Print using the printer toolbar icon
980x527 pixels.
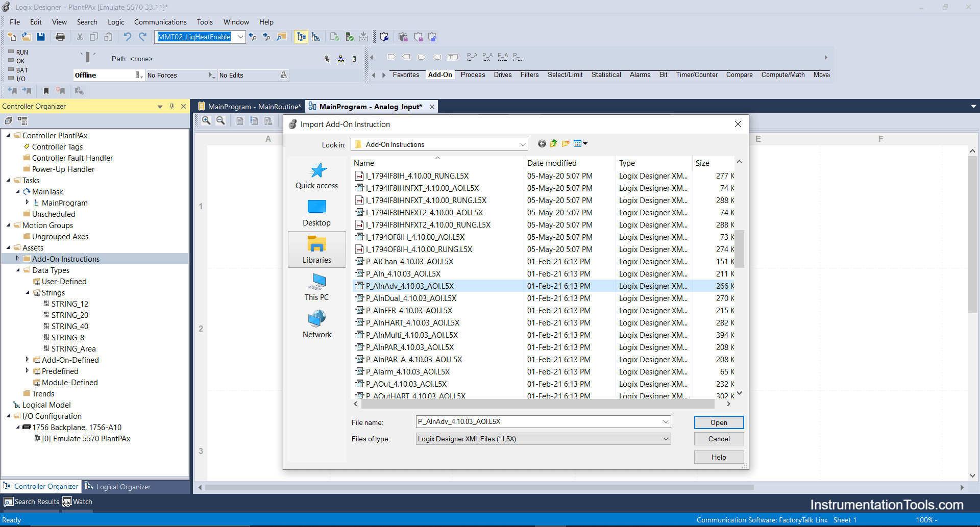(60, 37)
